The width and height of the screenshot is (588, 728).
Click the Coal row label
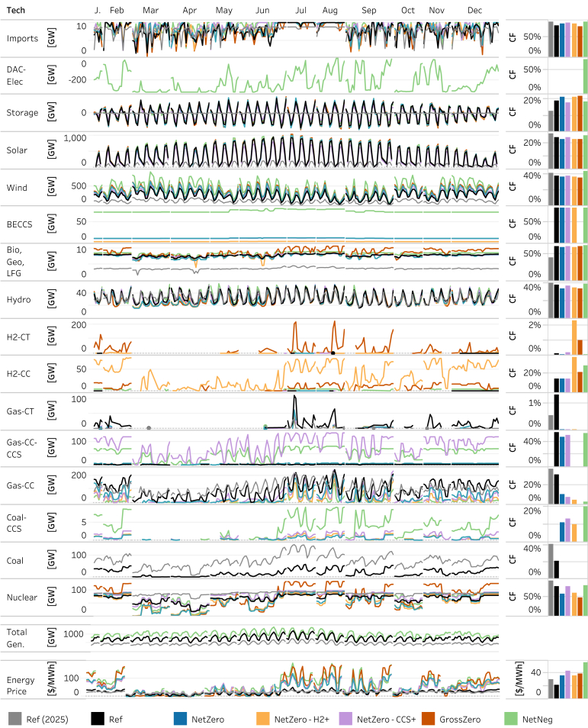(x=14, y=560)
